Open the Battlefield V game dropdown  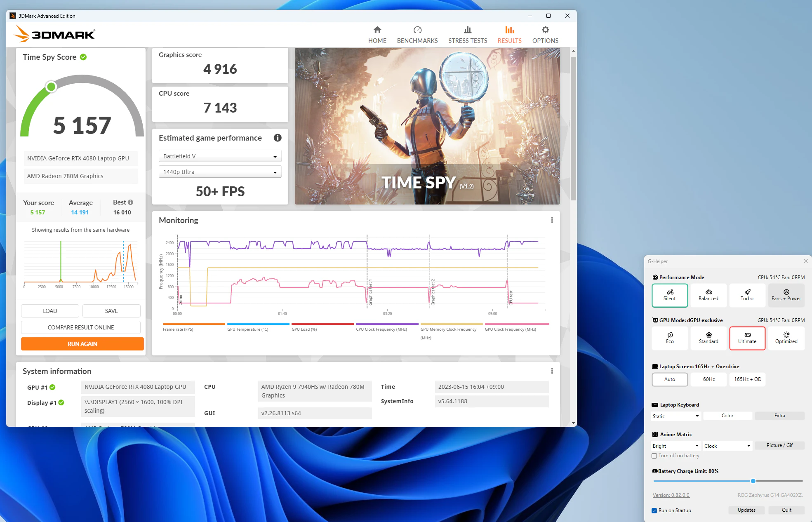(x=220, y=156)
